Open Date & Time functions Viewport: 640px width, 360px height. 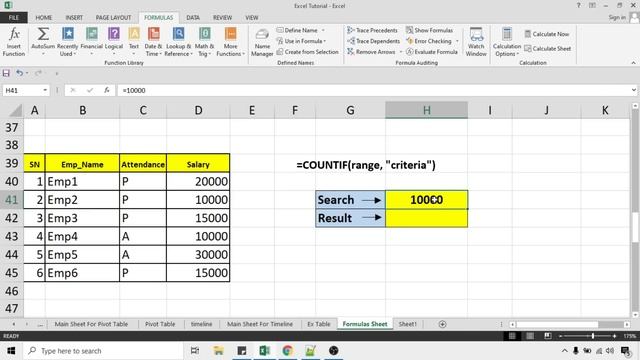153,42
